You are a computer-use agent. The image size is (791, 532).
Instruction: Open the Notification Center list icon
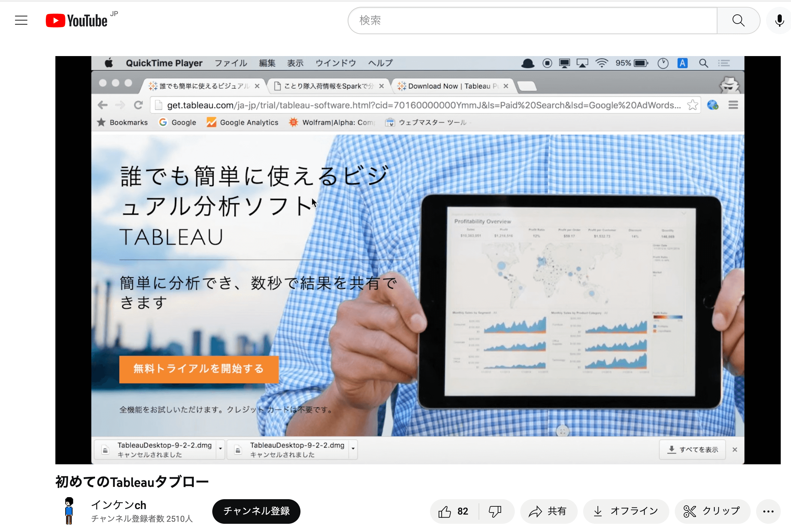click(x=724, y=63)
